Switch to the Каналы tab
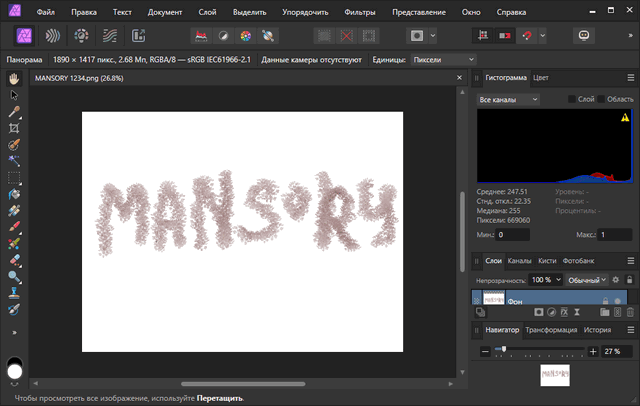The height and width of the screenshot is (406, 640). click(x=520, y=261)
